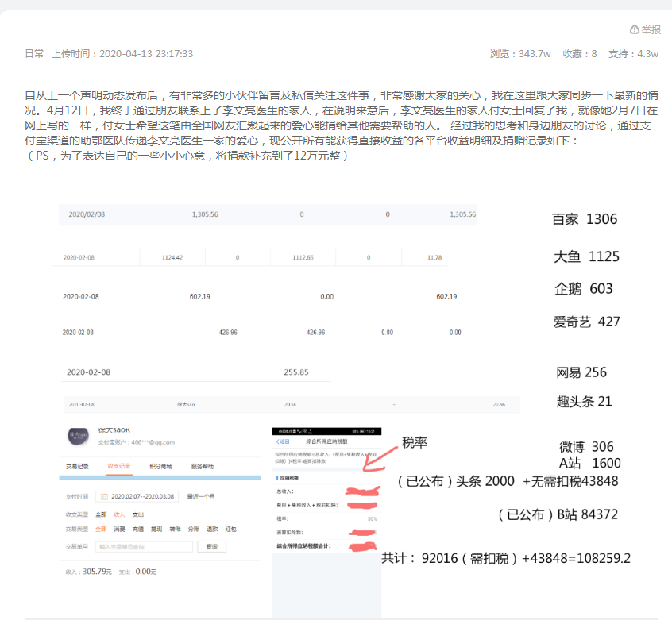
Task: Select 收入 income type filter
Action: (x=119, y=514)
